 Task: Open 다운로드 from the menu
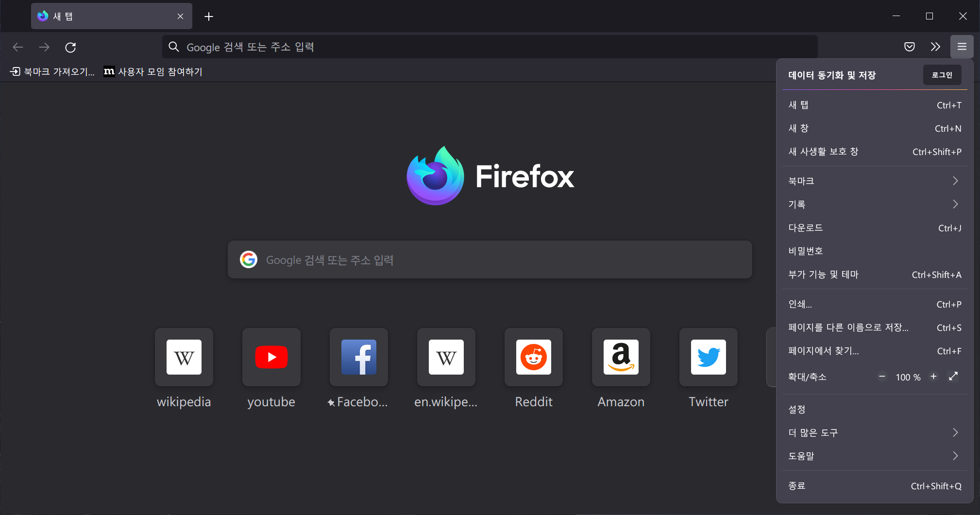(x=875, y=228)
